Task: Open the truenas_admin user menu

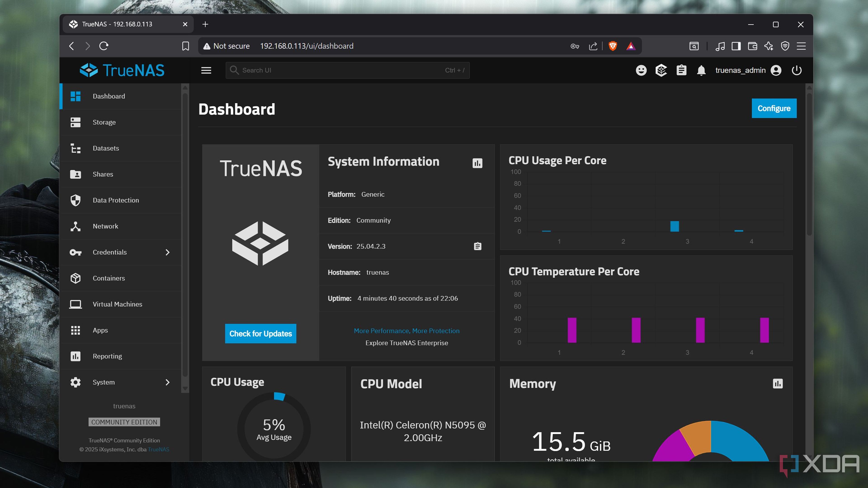Action: (x=748, y=70)
